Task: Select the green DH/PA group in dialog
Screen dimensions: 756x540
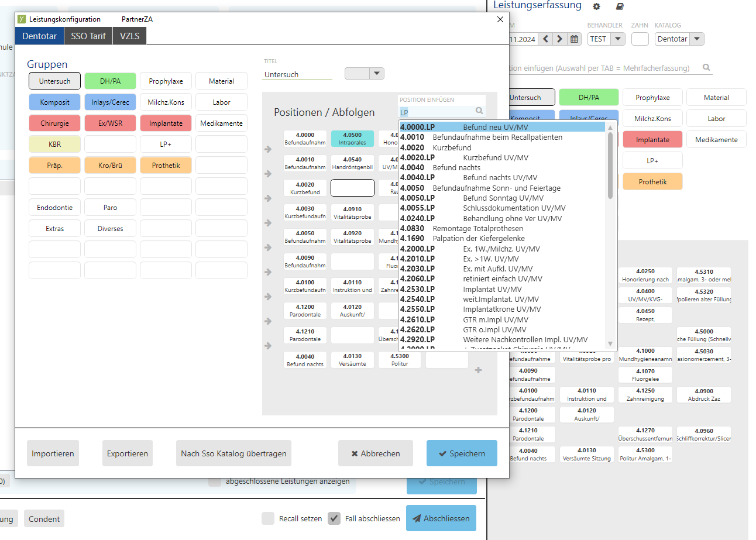Action: click(110, 81)
